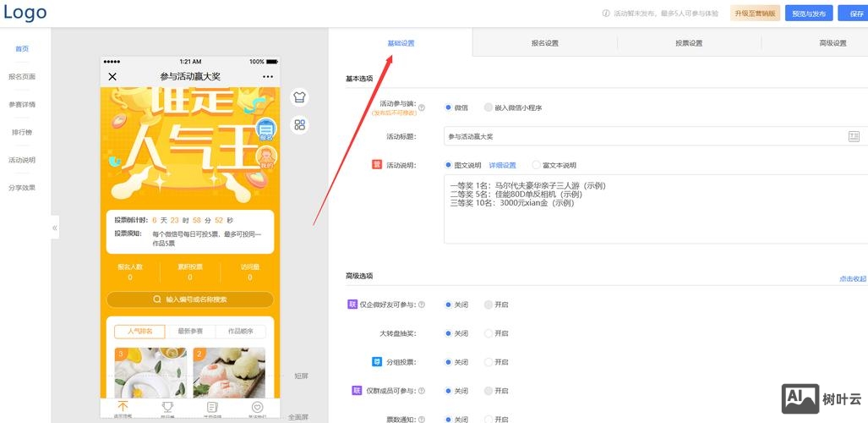Screen dimensions: 868x423
Task: Click help icon next to 活动参与端
Action: 422,107
